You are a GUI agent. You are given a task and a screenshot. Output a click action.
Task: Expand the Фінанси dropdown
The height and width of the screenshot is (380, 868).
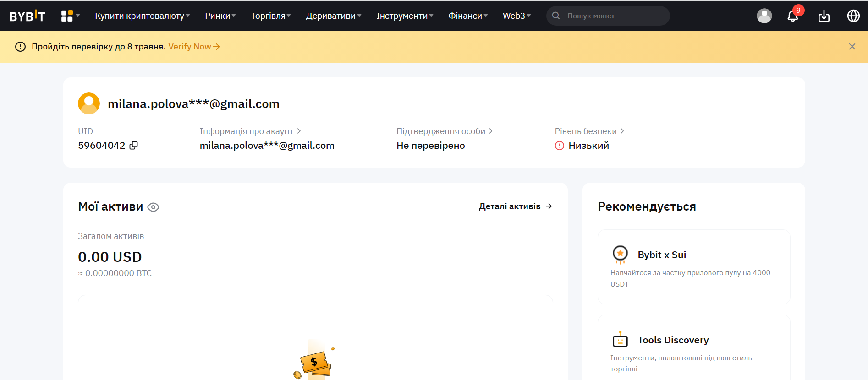click(468, 16)
